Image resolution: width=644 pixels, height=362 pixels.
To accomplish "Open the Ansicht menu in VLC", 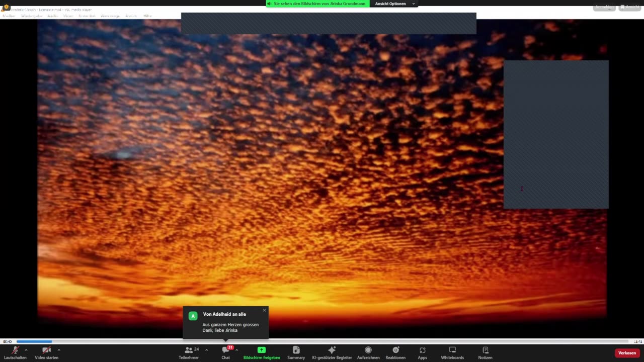I will click(x=131, y=16).
